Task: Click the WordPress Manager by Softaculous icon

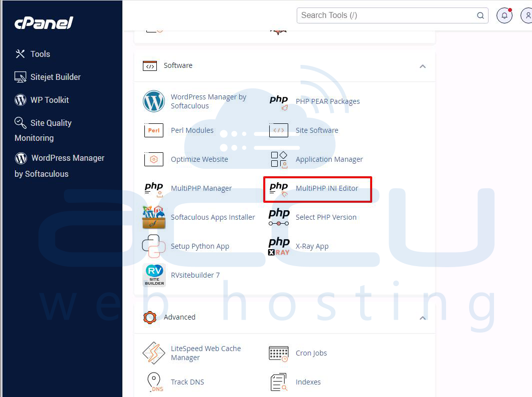Action: 154,101
